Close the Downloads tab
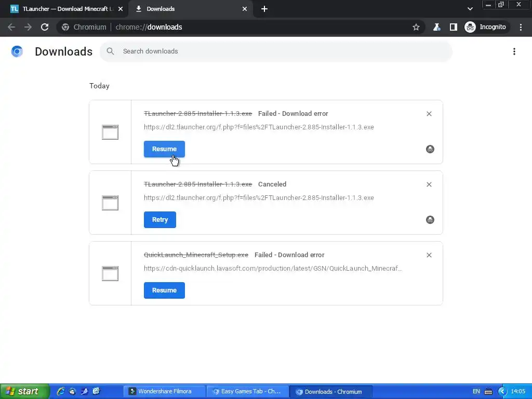 (245, 9)
